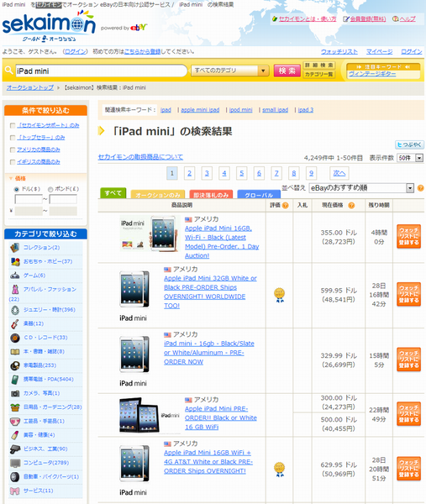Open the Books and Magazines icon
Viewport: 426px width, 504px height.
pos(15,352)
